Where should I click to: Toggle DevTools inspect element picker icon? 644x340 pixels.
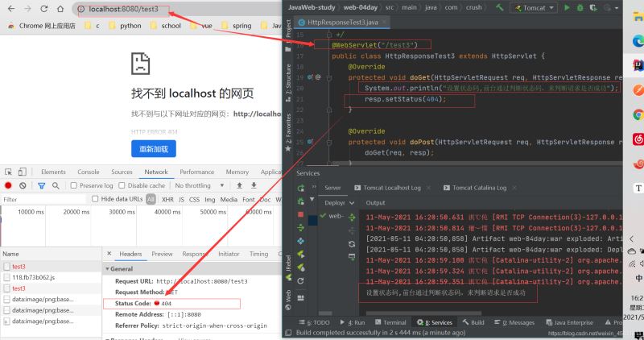coord(8,172)
